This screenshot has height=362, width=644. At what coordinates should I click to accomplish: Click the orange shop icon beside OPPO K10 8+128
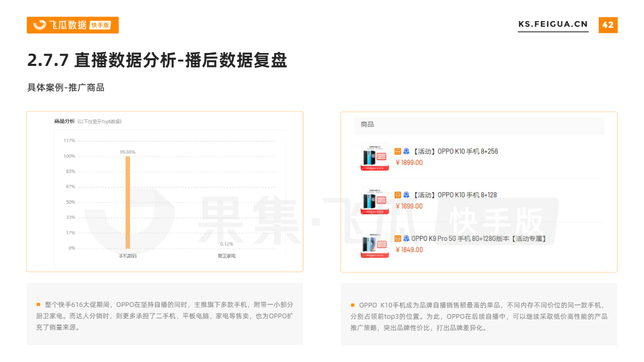(x=398, y=195)
